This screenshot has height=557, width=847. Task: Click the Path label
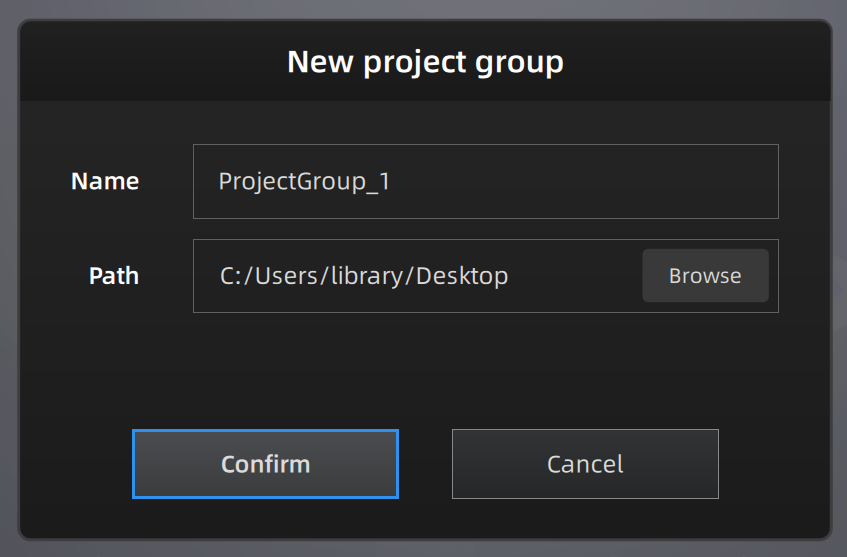pyautogui.click(x=114, y=276)
